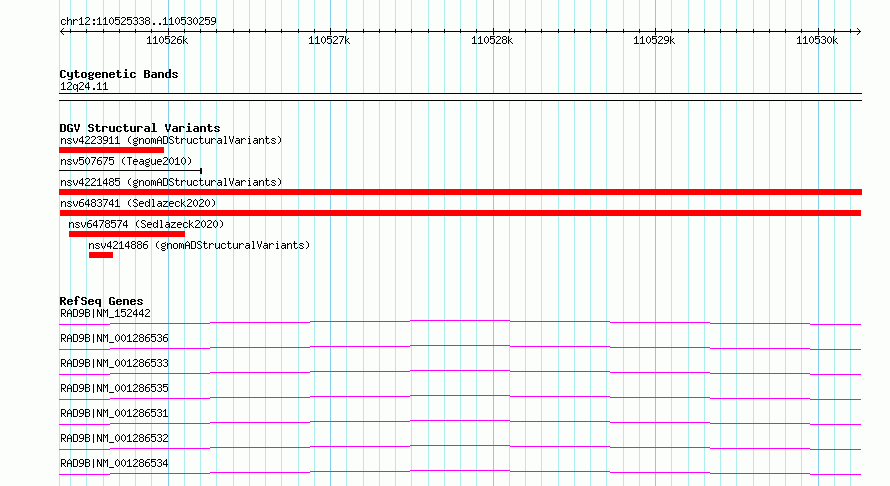Viewport: 890px width, 486px height.
Task: Select transcript RAD9B|NM_152442 label
Action: [x=105, y=313]
